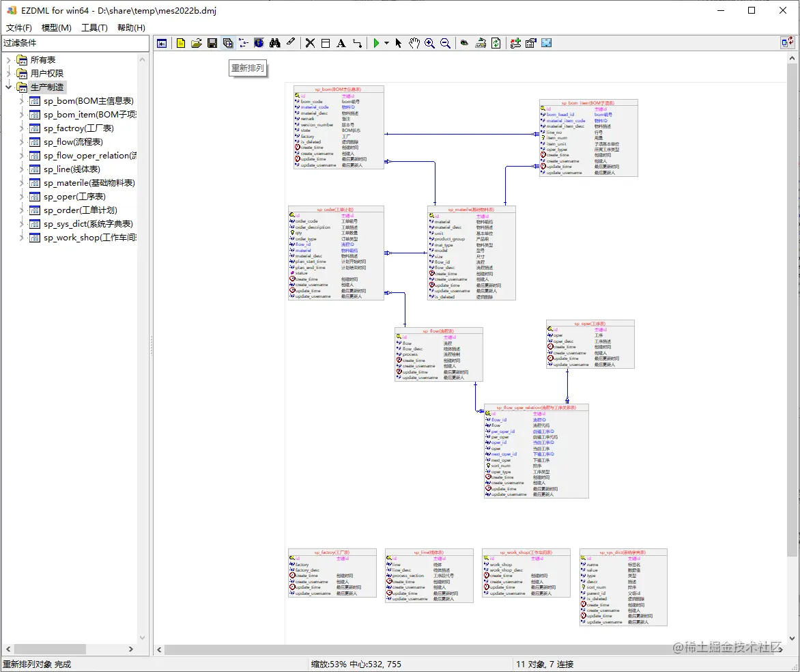This screenshot has width=800, height=672.
Task: Collapse the 生产制造 tree node
Action: click(8, 87)
